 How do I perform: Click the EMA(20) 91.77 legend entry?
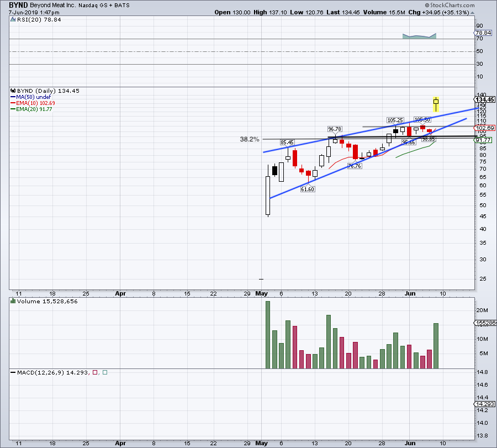[x=31, y=109]
